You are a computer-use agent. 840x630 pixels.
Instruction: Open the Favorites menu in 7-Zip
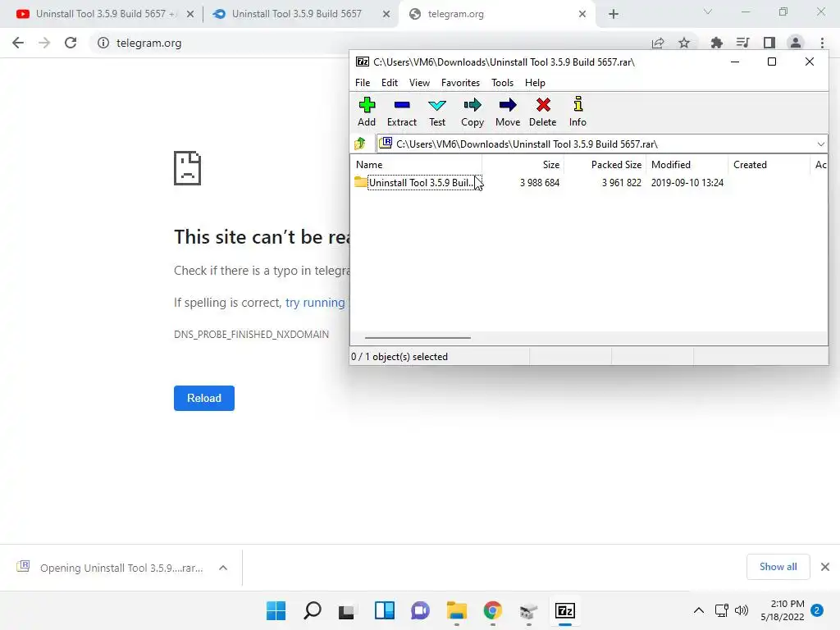(x=460, y=83)
